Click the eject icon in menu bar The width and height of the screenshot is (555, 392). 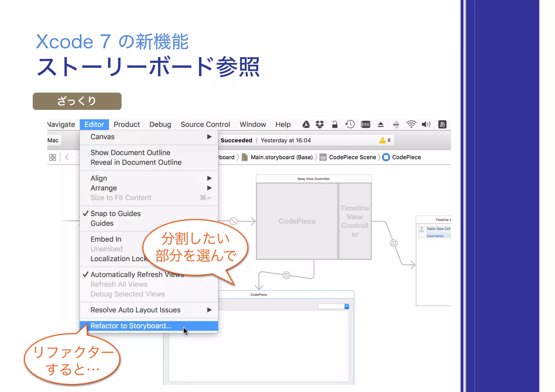click(x=380, y=125)
